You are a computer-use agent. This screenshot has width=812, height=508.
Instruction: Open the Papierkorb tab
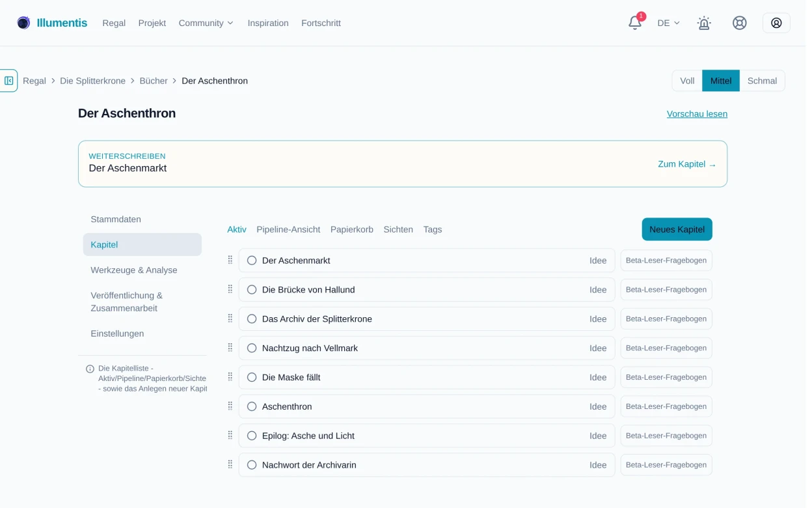point(352,229)
